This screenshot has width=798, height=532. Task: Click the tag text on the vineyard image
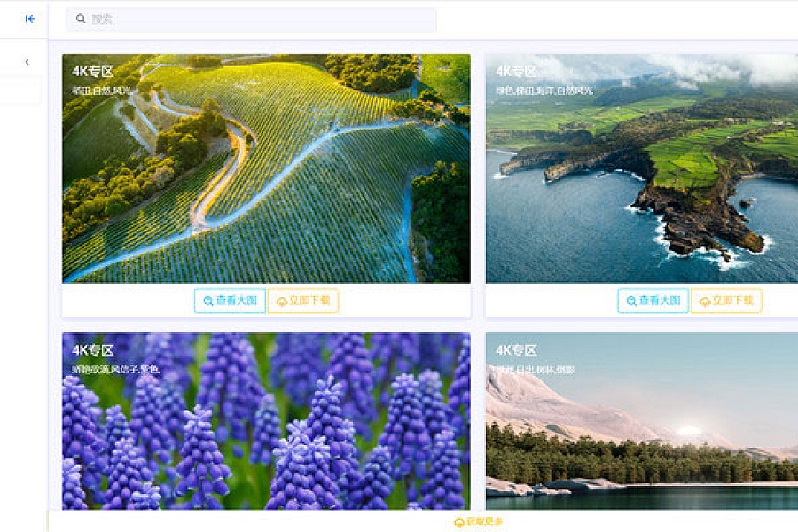101,91
